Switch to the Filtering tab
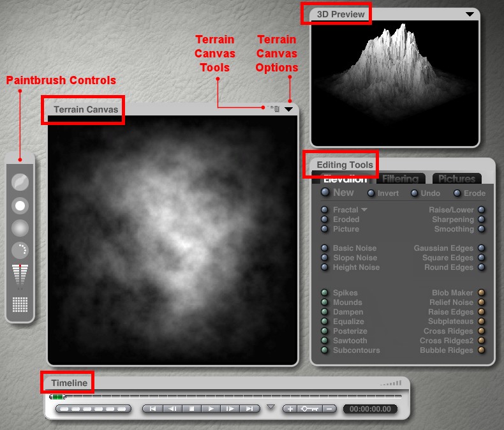This screenshot has width=504, height=430. [x=401, y=179]
